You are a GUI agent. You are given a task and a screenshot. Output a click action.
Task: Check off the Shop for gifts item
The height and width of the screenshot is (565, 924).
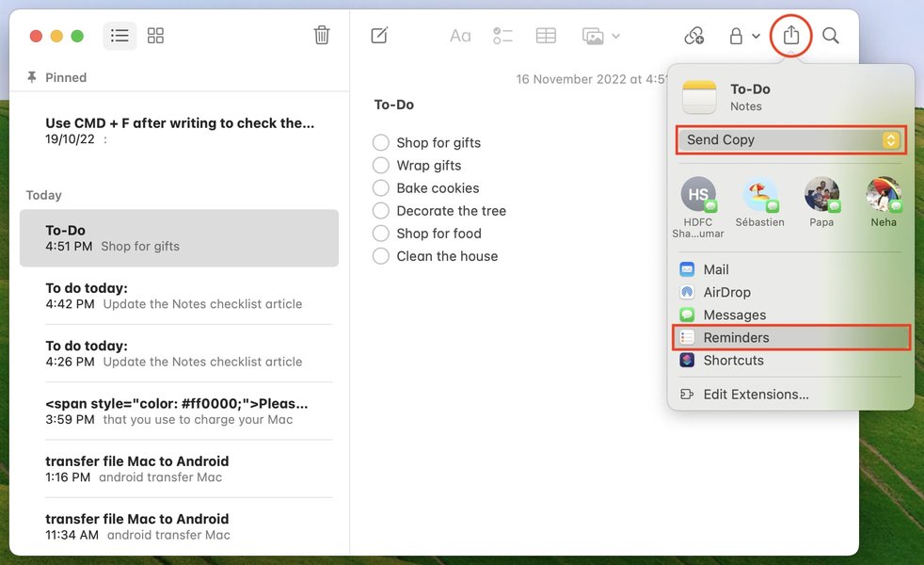click(381, 142)
